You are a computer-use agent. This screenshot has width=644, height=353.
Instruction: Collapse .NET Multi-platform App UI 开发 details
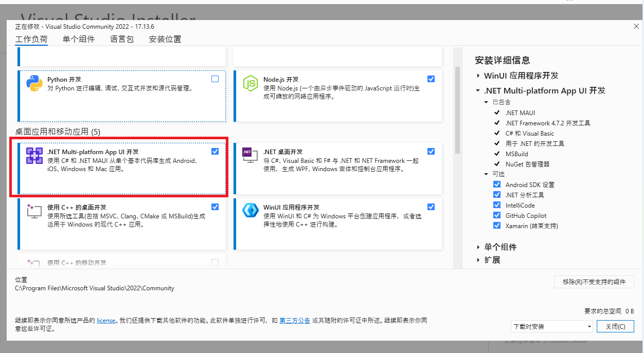478,90
